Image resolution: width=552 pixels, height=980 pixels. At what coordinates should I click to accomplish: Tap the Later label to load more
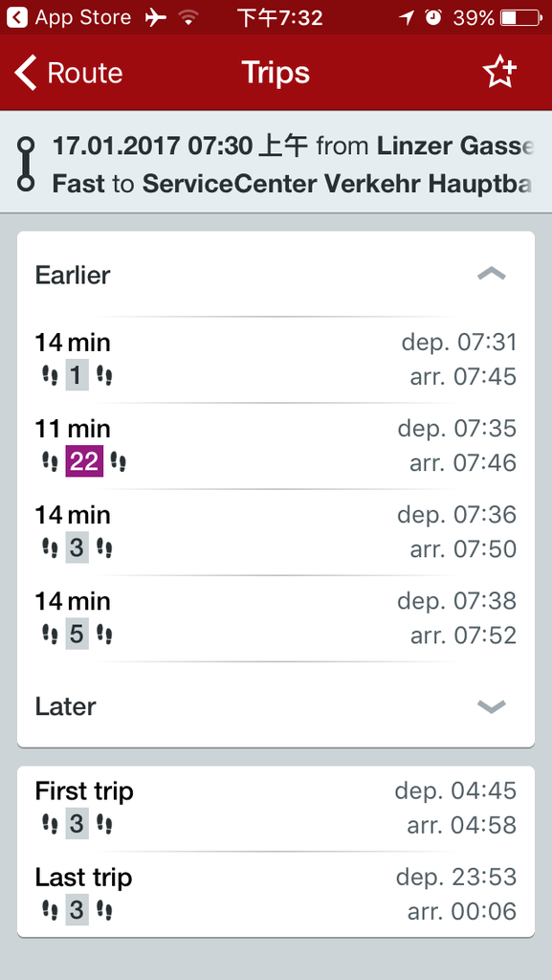[x=66, y=707]
